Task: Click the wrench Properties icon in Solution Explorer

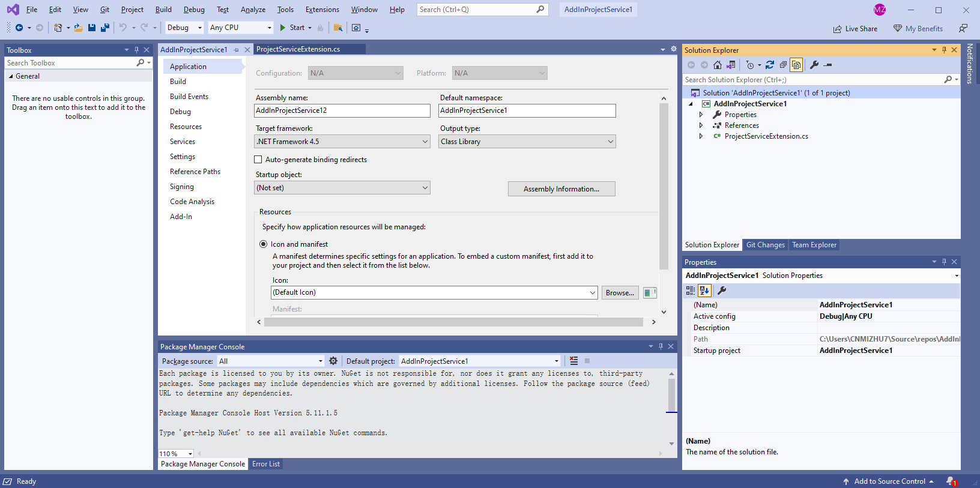Action: (814, 65)
